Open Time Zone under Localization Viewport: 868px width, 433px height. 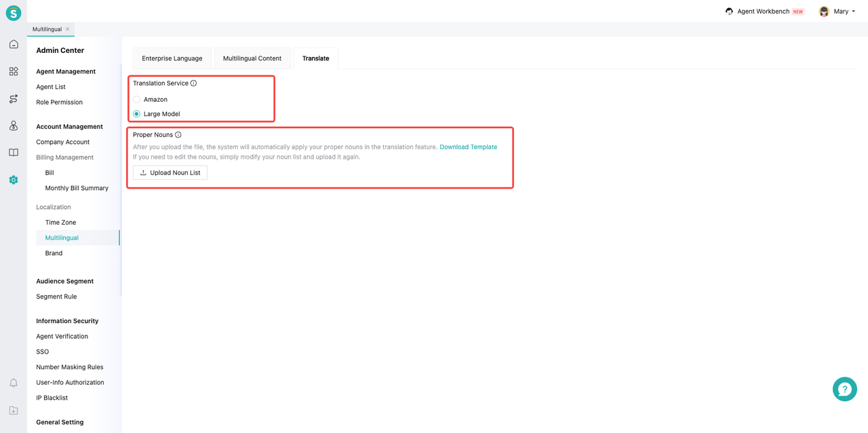click(60, 223)
